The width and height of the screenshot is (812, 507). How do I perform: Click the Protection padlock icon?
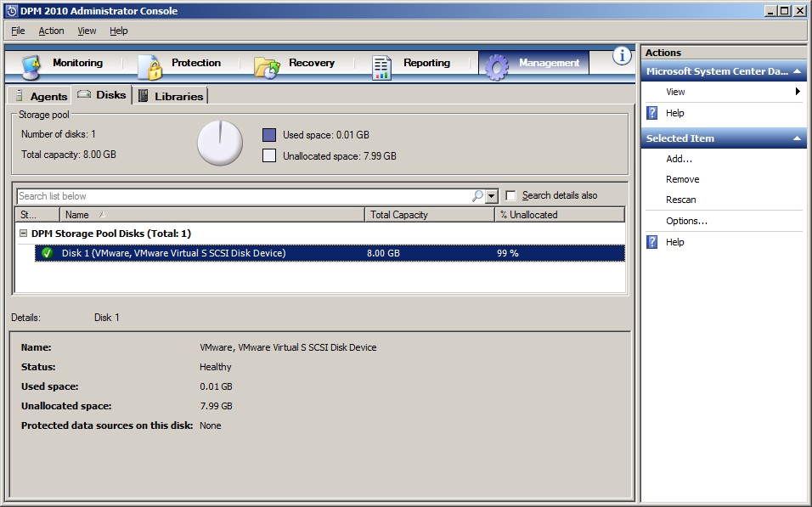pyautogui.click(x=150, y=67)
